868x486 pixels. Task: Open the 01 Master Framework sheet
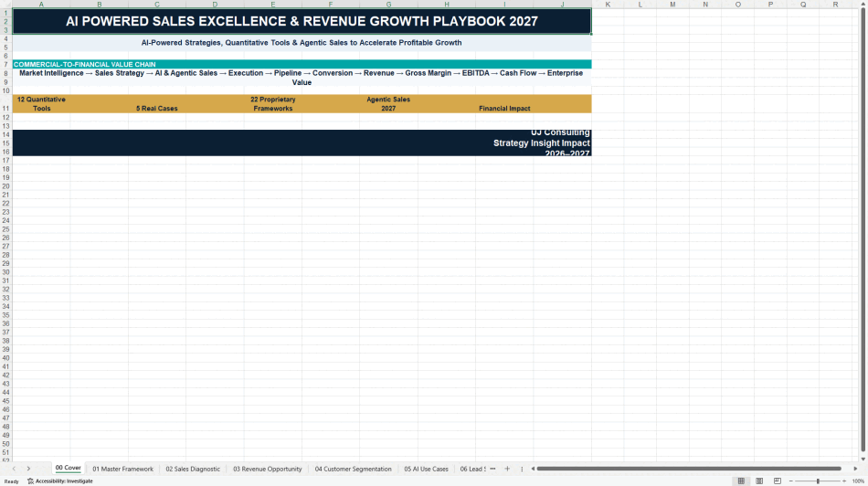point(123,469)
